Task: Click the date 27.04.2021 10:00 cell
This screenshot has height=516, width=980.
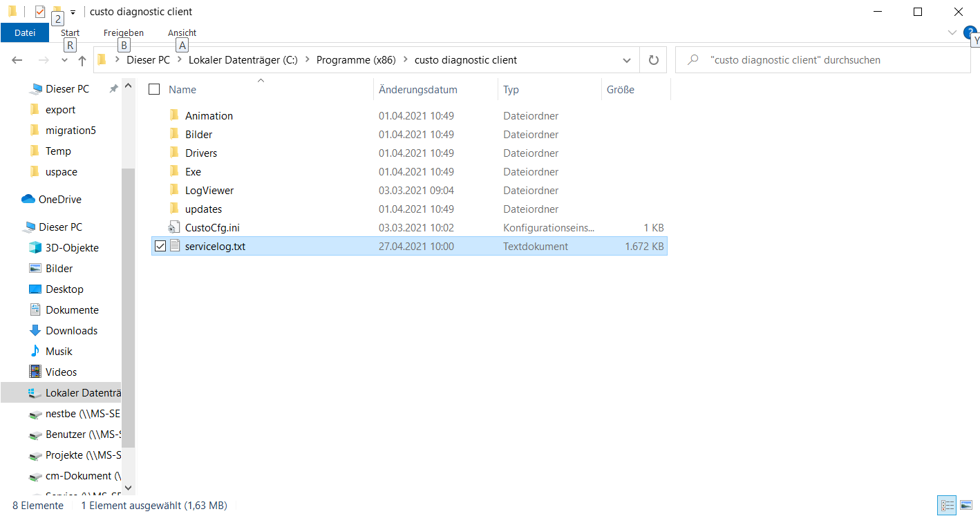Action: (x=416, y=246)
